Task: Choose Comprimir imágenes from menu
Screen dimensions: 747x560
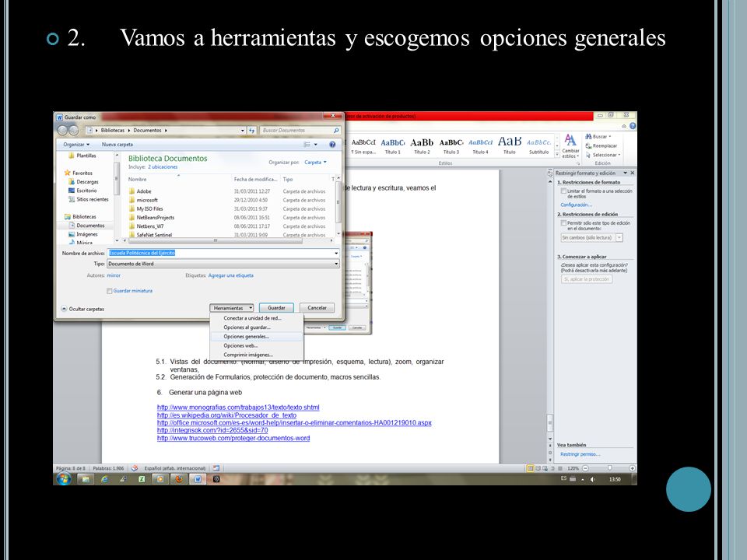Action: [x=256, y=355]
